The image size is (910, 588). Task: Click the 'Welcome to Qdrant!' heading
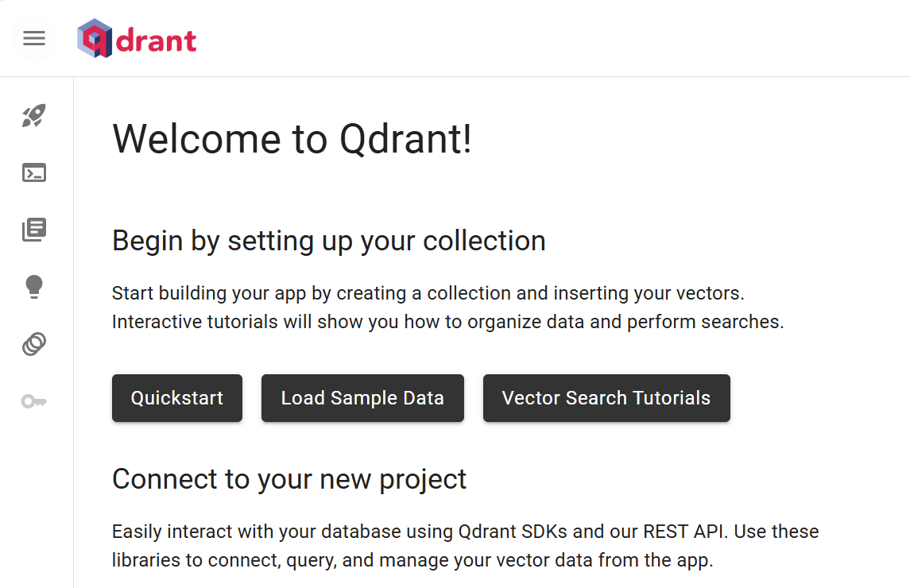[292, 139]
